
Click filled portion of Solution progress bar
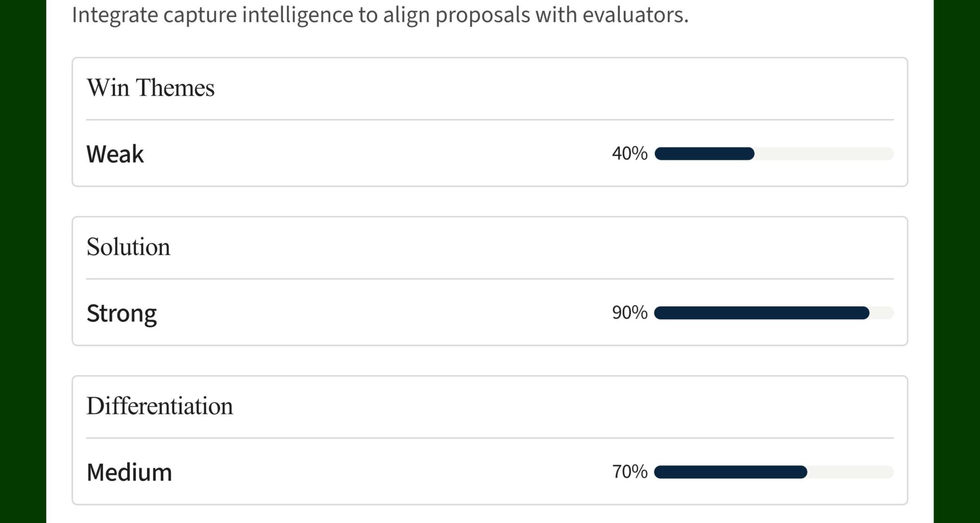(x=762, y=313)
